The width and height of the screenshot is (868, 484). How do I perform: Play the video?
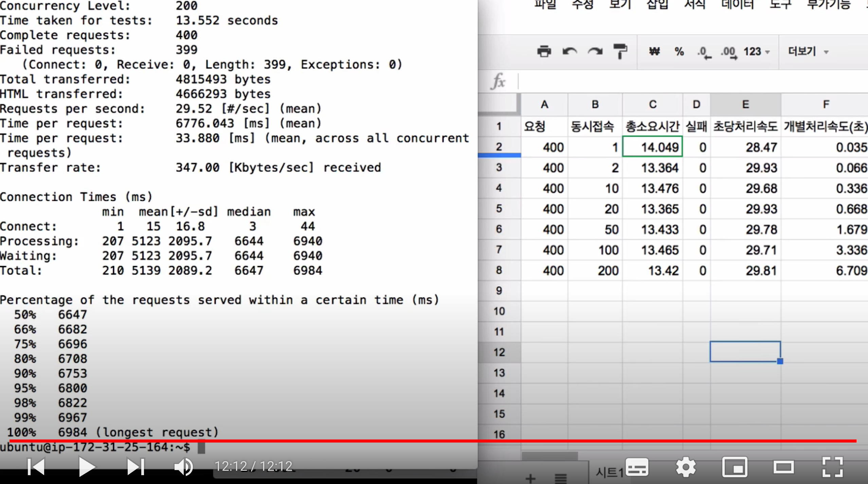click(86, 467)
